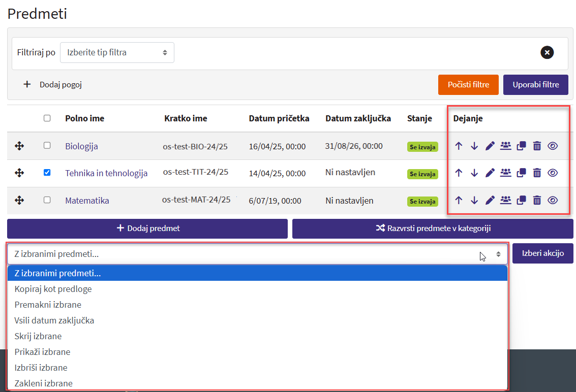Duplicate the Tehnika in tehnologija course
Viewport: 576px width, 392px height.
[x=521, y=173]
